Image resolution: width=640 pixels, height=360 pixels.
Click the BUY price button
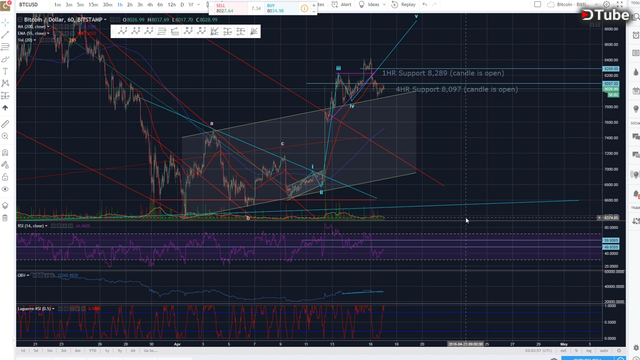coord(282,8)
